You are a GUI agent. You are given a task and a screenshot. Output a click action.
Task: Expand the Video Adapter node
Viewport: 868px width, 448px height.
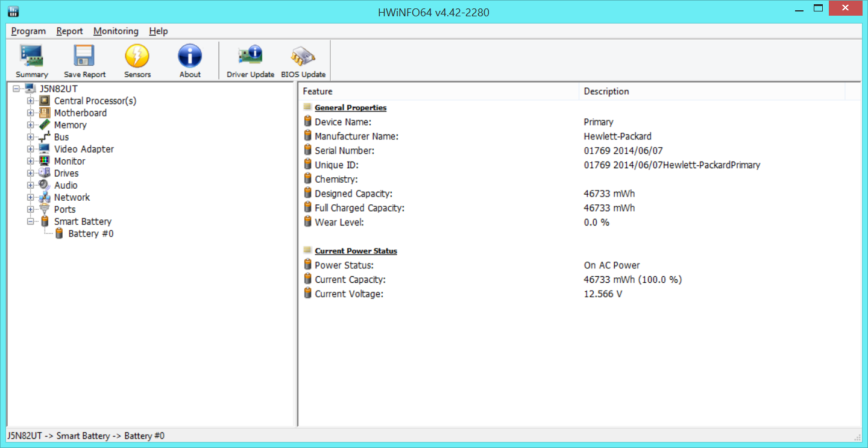(x=31, y=149)
